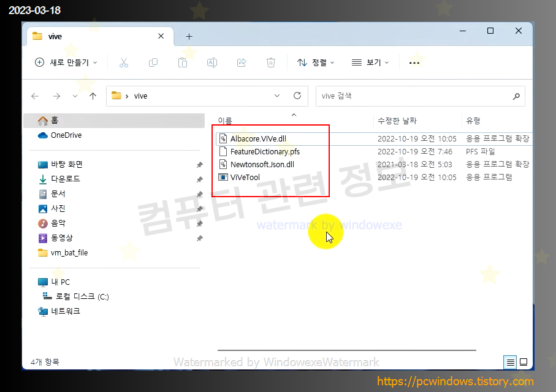556x392 pixels.
Task: Click the search magnifier icon
Action: click(x=516, y=96)
